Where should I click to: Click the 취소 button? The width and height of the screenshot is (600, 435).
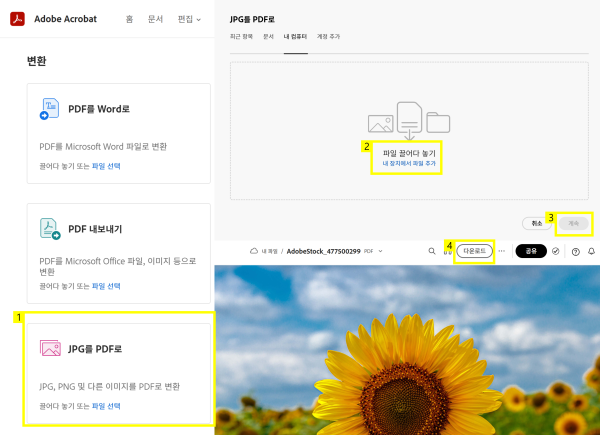click(536, 223)
